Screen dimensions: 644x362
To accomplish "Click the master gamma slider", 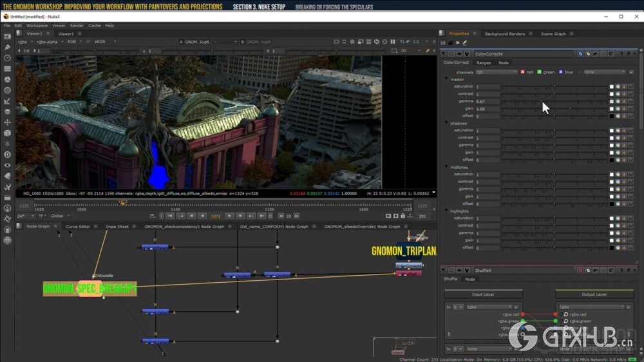I will (x=554, y=102).
